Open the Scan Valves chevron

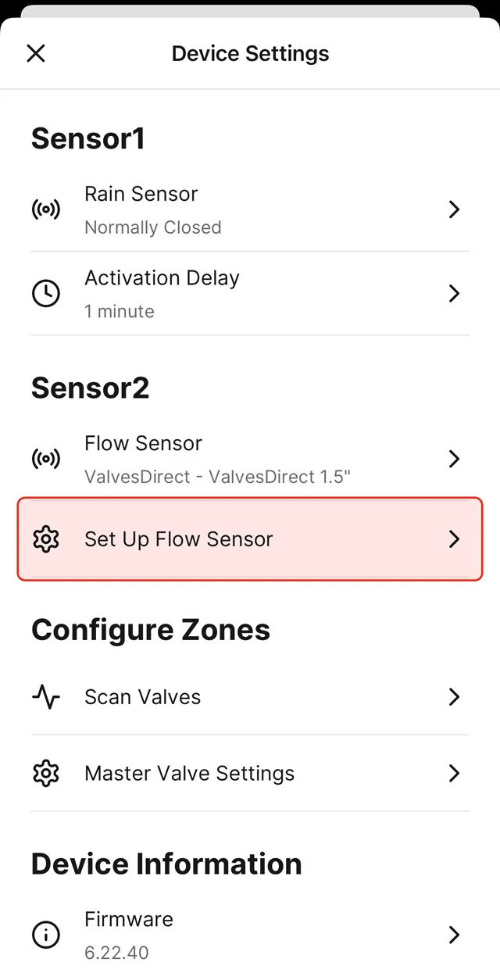coord(454,696)
